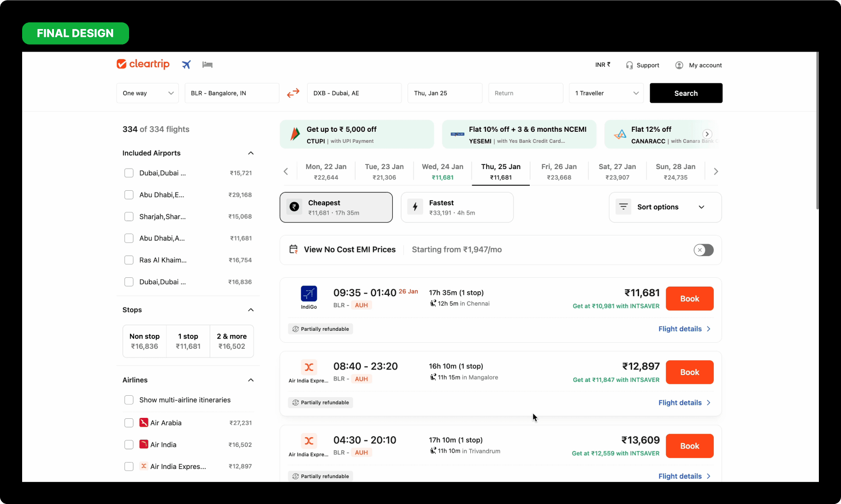This screenshot has width=841, height=504.
Task: Open My account profile icon
Action: tap(679, 65)
